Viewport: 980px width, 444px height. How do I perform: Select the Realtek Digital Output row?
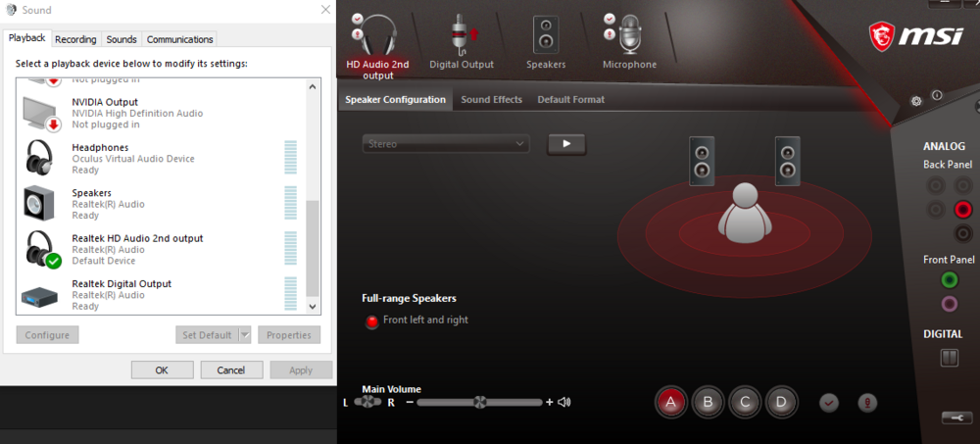click(x=161, y=295)
